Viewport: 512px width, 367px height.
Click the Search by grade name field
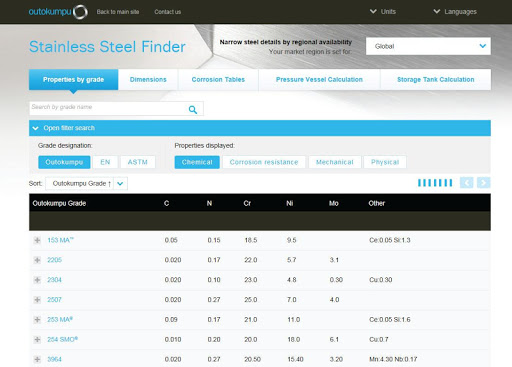[108, 108]
